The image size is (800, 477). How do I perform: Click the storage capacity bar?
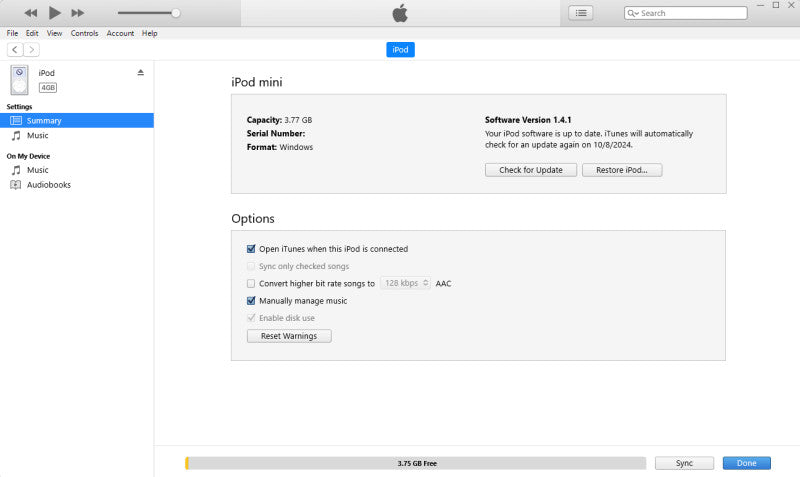tap(416, 463)
